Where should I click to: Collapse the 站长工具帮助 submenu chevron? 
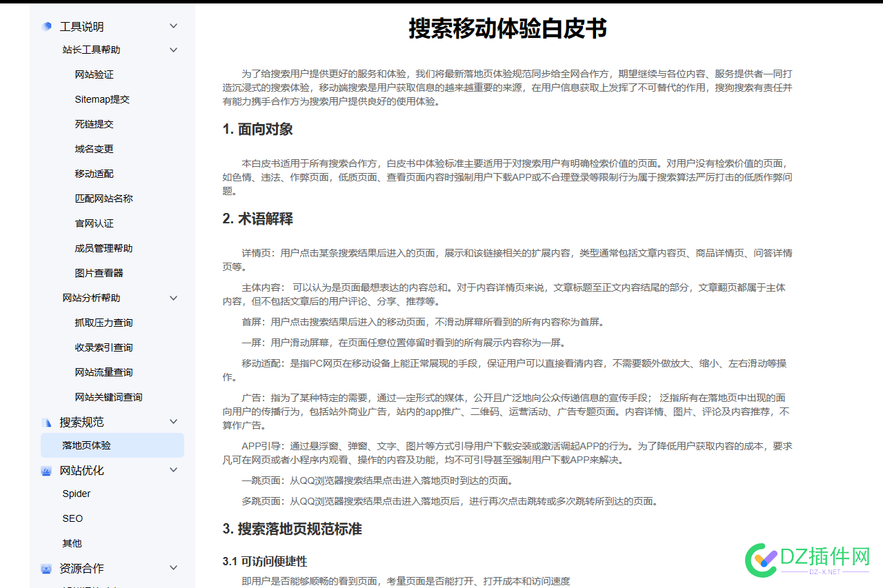[x=173, y=50]
